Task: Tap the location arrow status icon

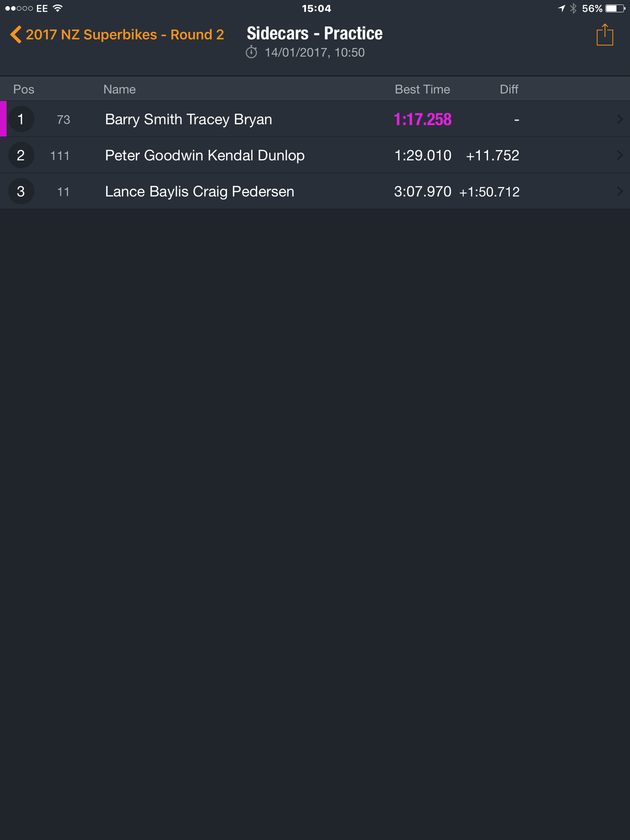Action: click(x=562, y=8)
